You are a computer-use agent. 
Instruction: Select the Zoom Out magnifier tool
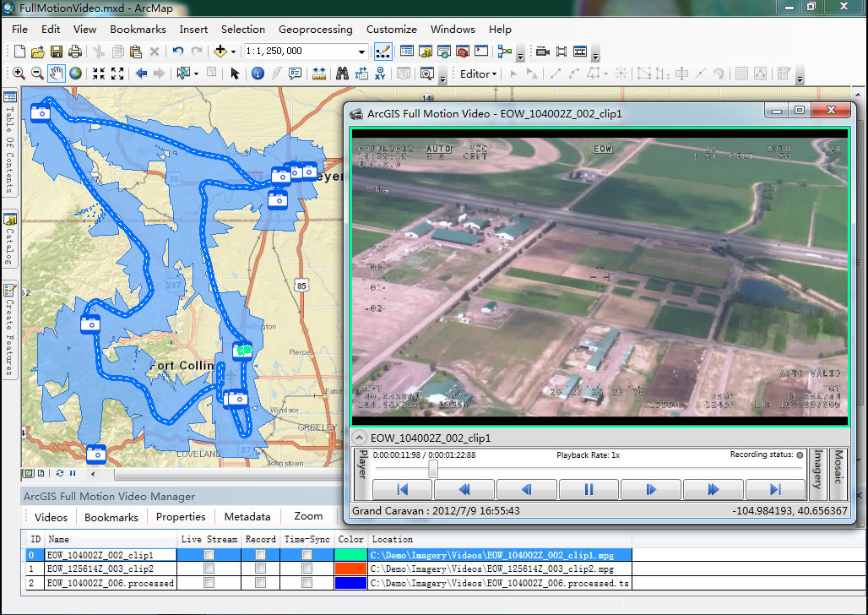(37, 73)
